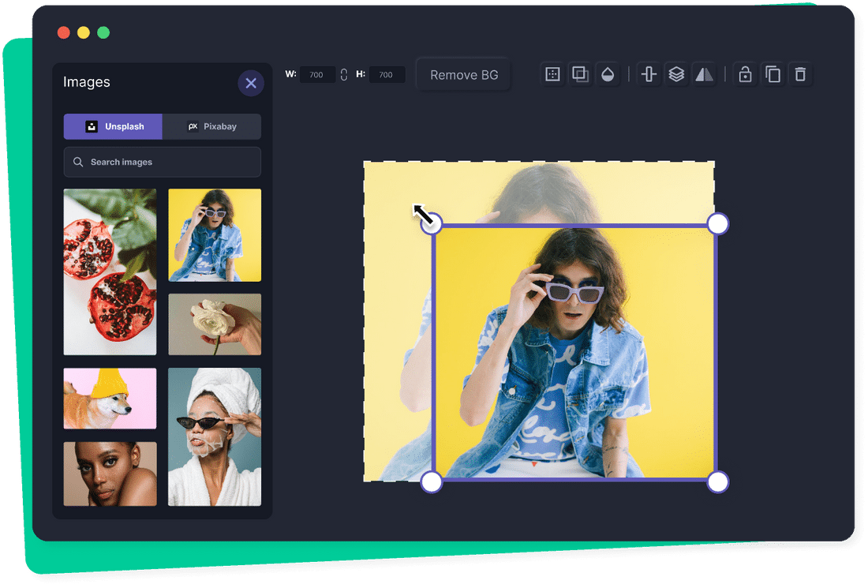Viewport: 868px width, 588px height.
Task: Click the height value field
Action: click(387, 75)
